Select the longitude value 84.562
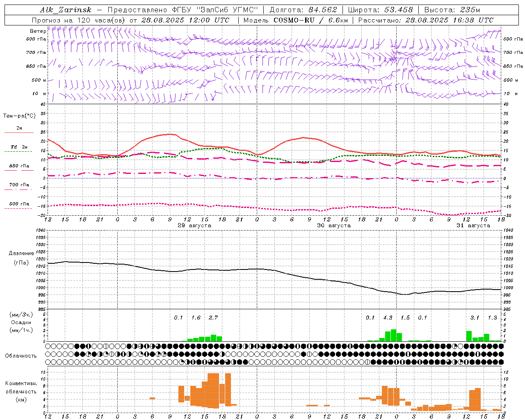 tap(323, 10)
